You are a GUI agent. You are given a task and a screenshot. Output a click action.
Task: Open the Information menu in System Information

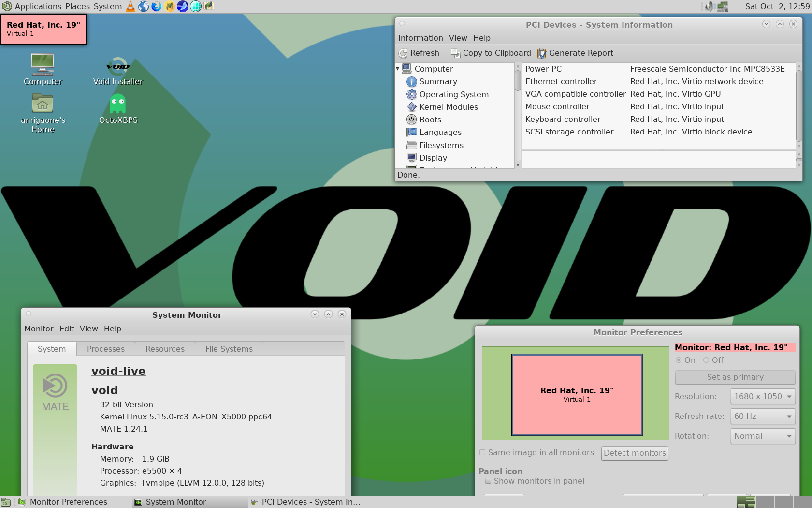tap(420, 38)
